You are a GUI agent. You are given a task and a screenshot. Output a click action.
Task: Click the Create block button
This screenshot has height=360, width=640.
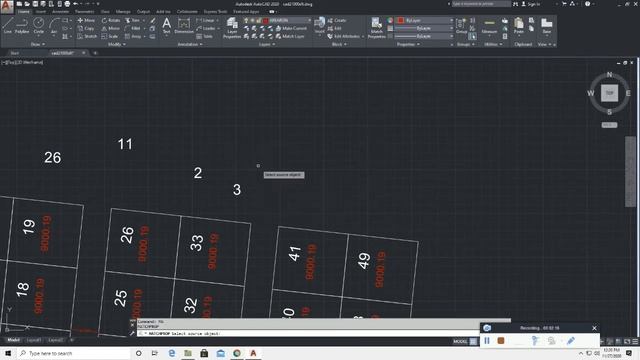point(337,20)
